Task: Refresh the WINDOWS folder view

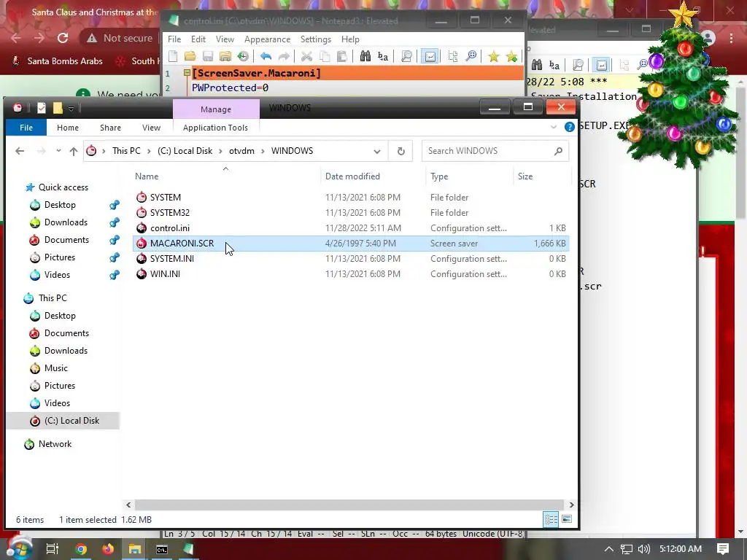Action: pos(400,151)
